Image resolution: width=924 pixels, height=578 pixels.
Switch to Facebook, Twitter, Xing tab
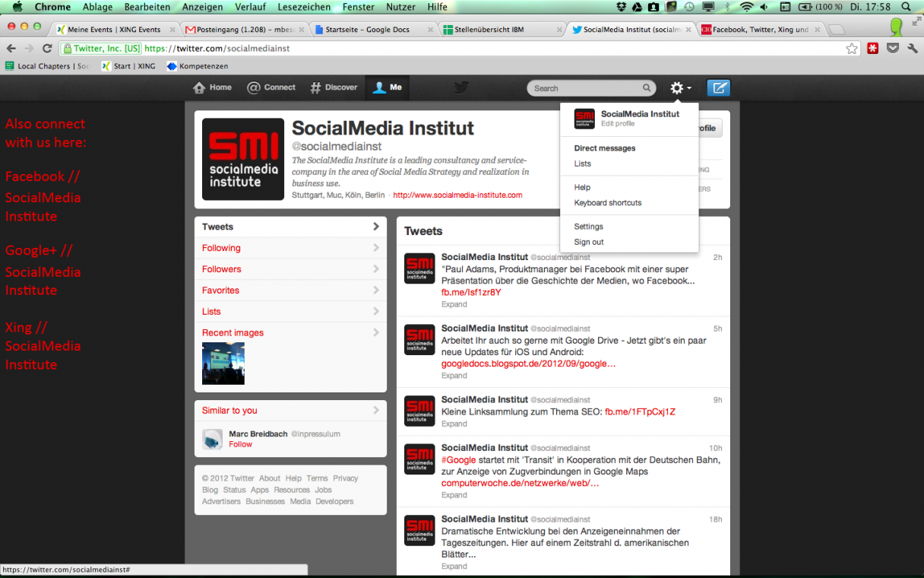[x=758, y=30]
